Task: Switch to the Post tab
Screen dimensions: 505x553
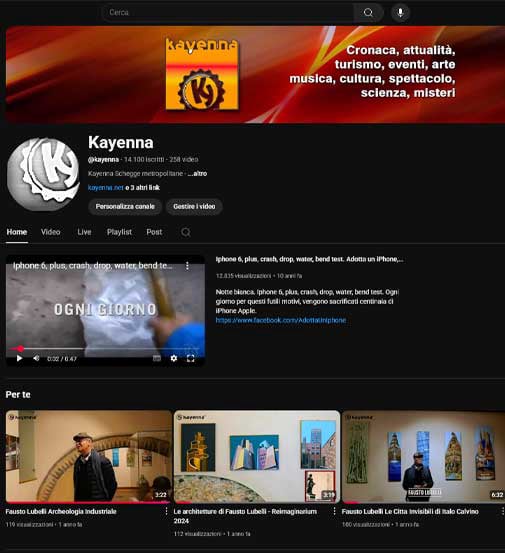Action: pyautogui.click(x=154, y=232)
